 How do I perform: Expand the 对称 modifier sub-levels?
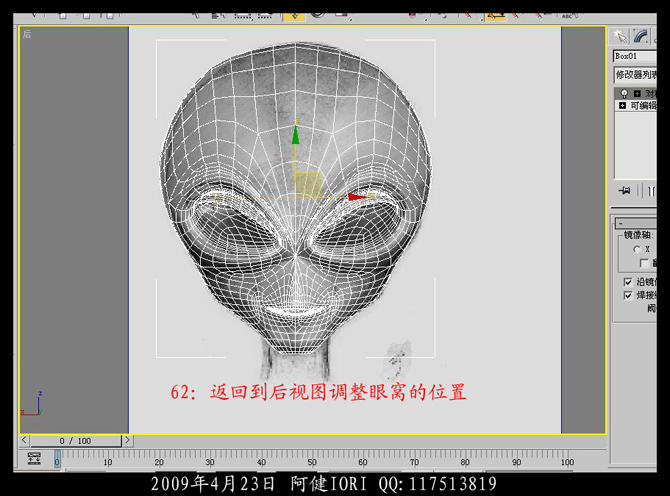(x=637, y=94)
